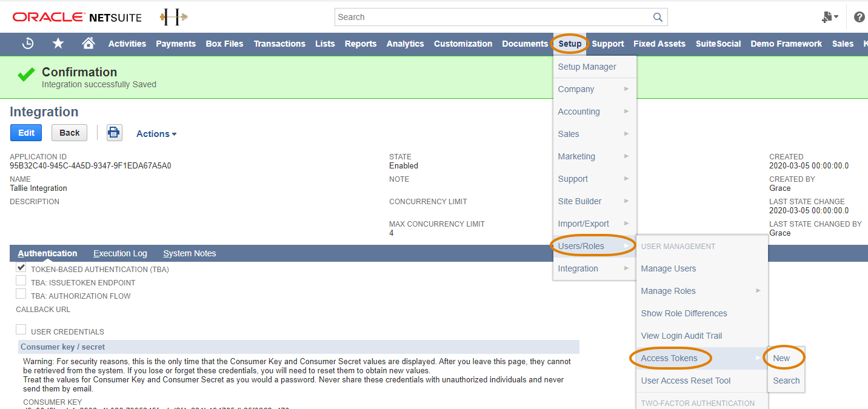This screenshot has height=409, width=868.
Task: Enable TBA: Authorization Flow checkbox
Action: [x=21, y=294]
